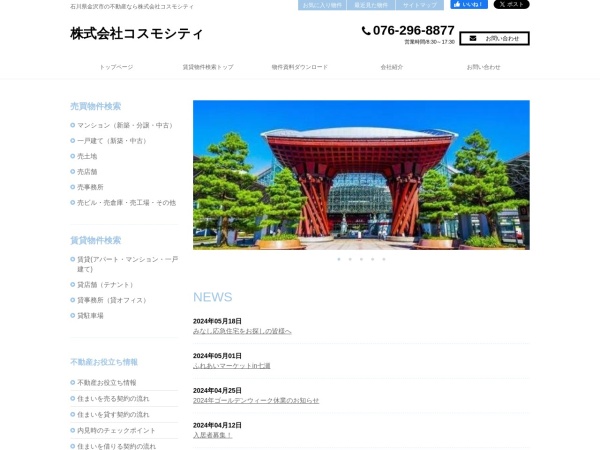Screen dimensions: 600x450
Task: Open 賃貸物件検索トップ navigation menu item
Action: click(x=208, y=67)
